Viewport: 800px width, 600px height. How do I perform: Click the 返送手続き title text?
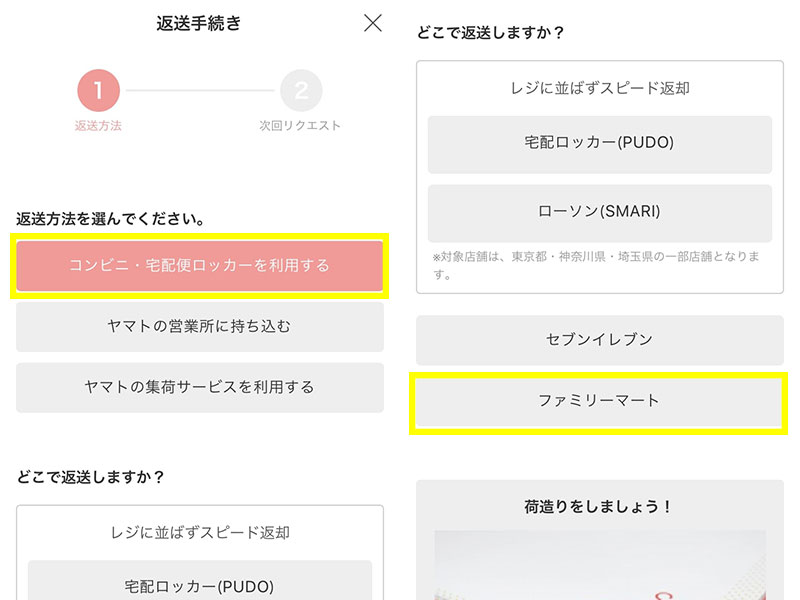[x=199, y=23]
